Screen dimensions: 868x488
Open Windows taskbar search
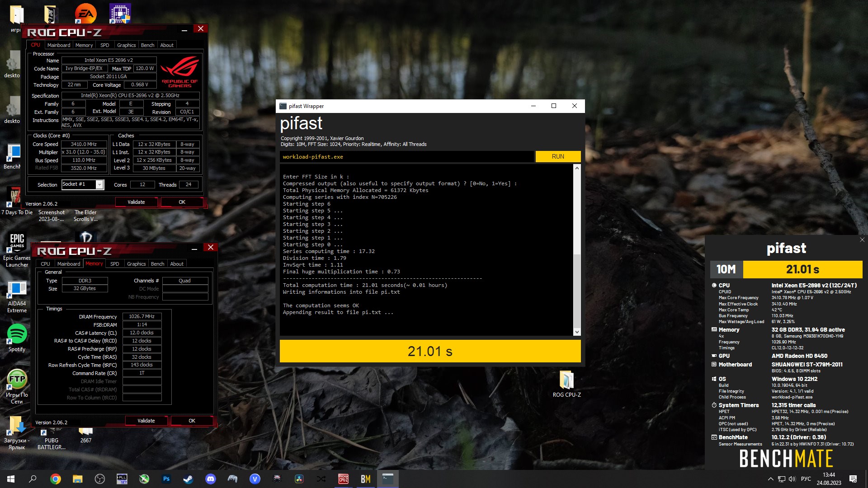click(x=33, y=479)
